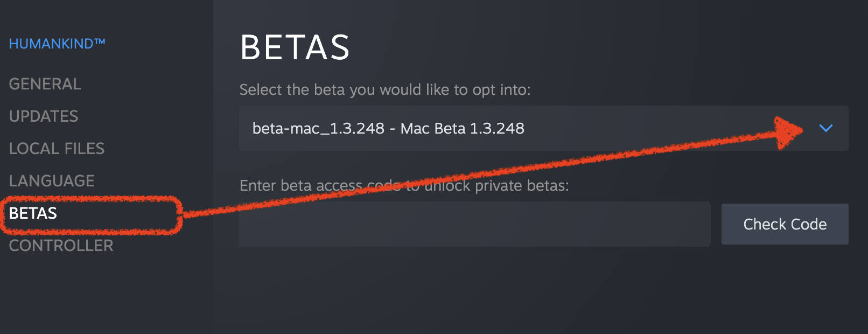Screen dimensions: 868x334
Task: Click the 'Select the beta you would like' label
Action: [x=384, y=89]
